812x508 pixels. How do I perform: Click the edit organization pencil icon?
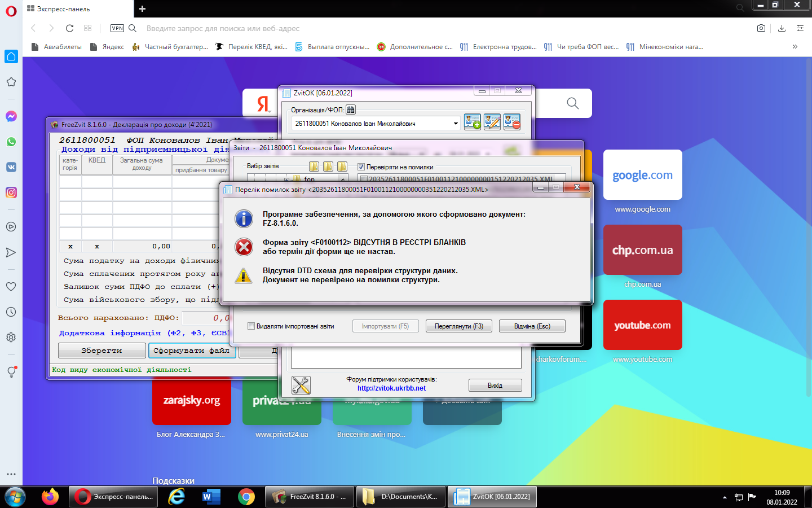point(492,122)
